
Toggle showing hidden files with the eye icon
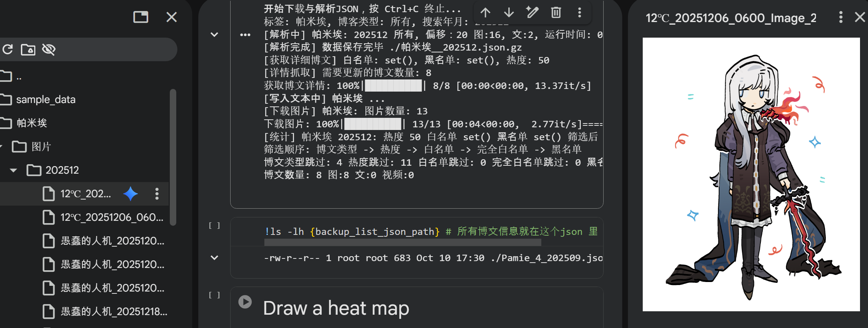click(49, 49)
